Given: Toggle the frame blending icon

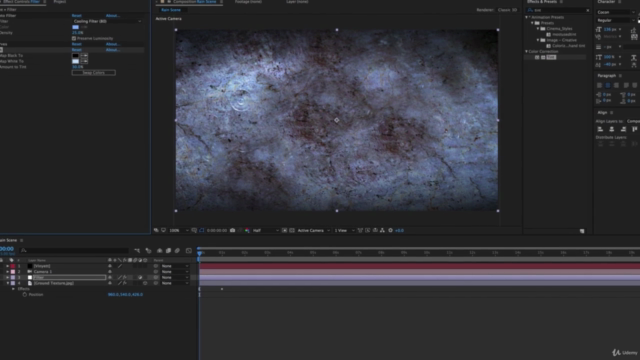Looking at the screenshot, I should point(168,251).
